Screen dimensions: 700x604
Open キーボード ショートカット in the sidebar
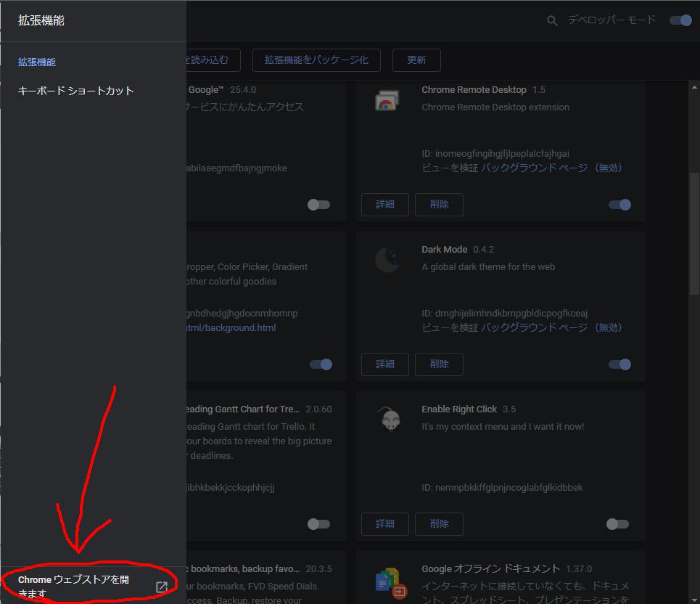click(x=76, y=91)
